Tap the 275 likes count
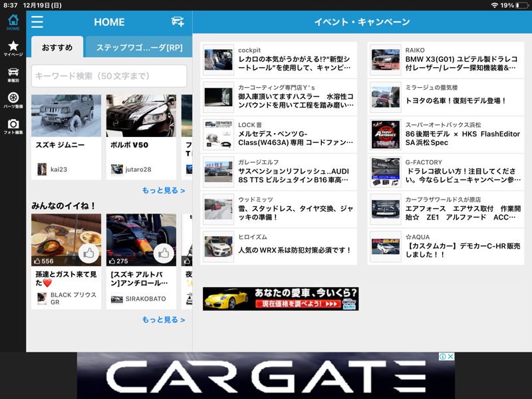The width and height of the screenshot is (532, 399). 118,261
